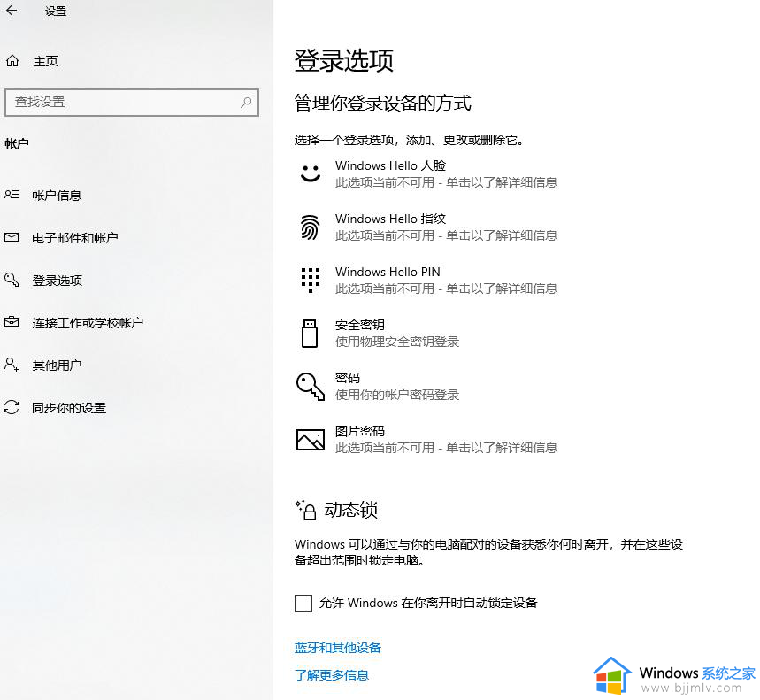Click the 电子邮件和帐户 envelope icon
The image size is (760, 700).
click(x=12, y=237)
